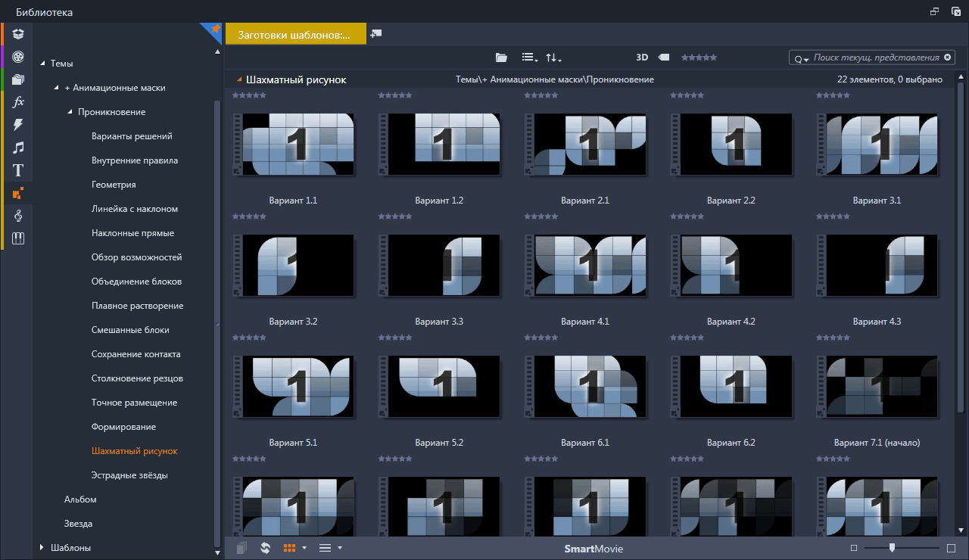Select the treble clef ScoreFitter icon
Viewport: 969px width, 560px height.
18,216
